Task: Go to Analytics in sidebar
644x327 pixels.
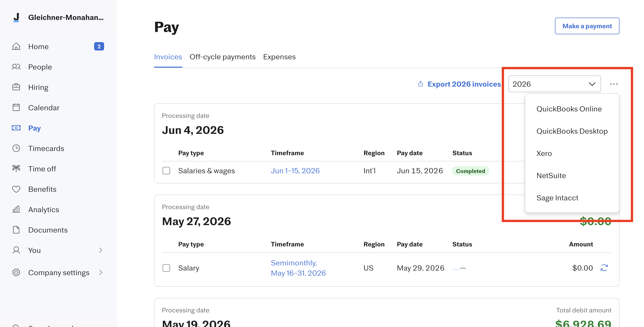Action: (x=44, y=209)
